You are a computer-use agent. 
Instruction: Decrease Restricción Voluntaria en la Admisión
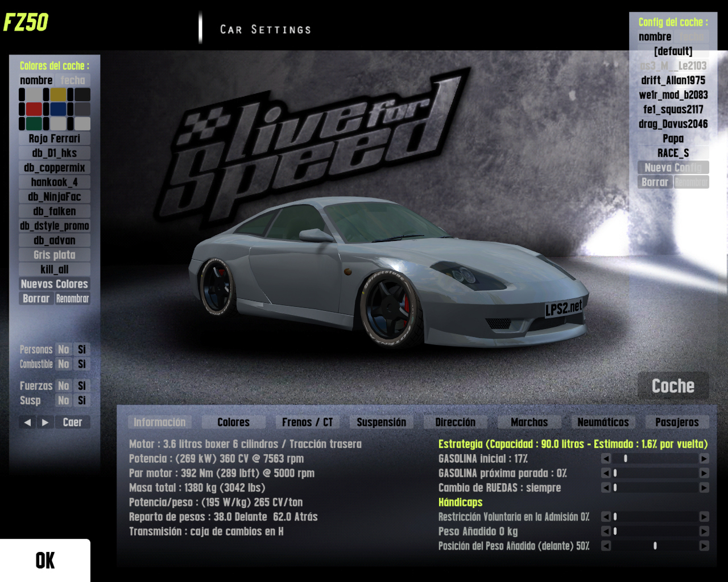606,517
